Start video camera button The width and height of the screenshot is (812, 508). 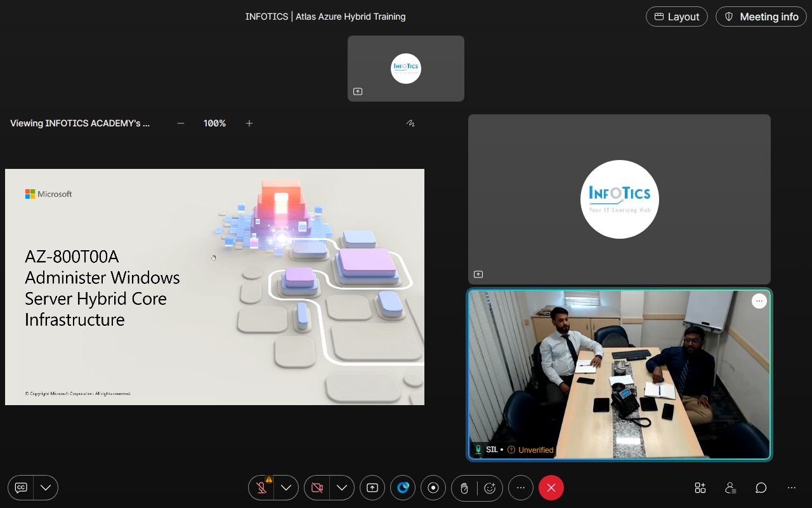tap(317, 488)
